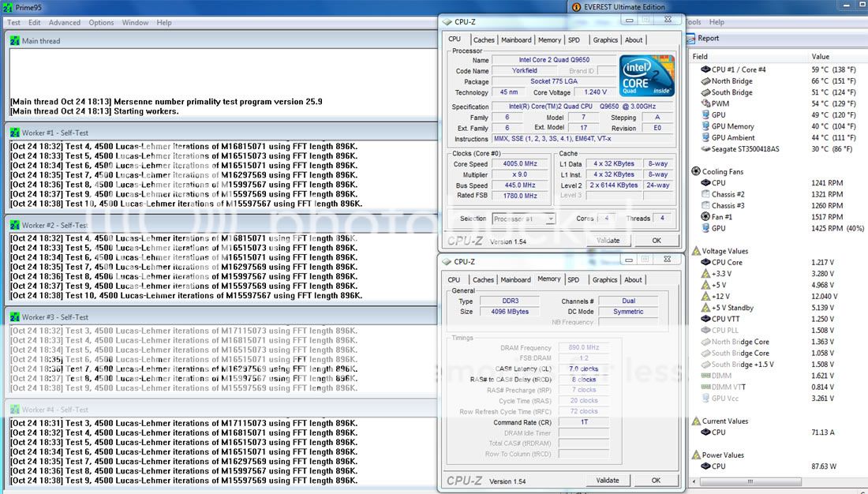Open the Window menu in Prime95

point(135,23)
